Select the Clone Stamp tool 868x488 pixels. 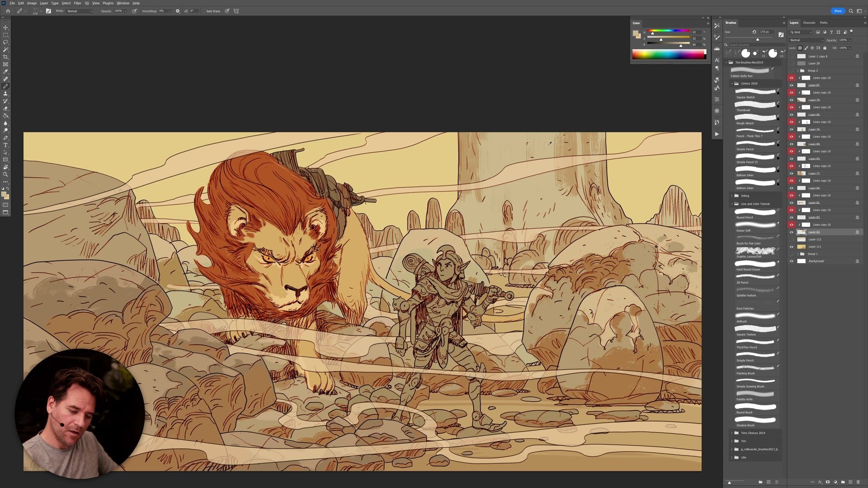[x=5, y=94]
